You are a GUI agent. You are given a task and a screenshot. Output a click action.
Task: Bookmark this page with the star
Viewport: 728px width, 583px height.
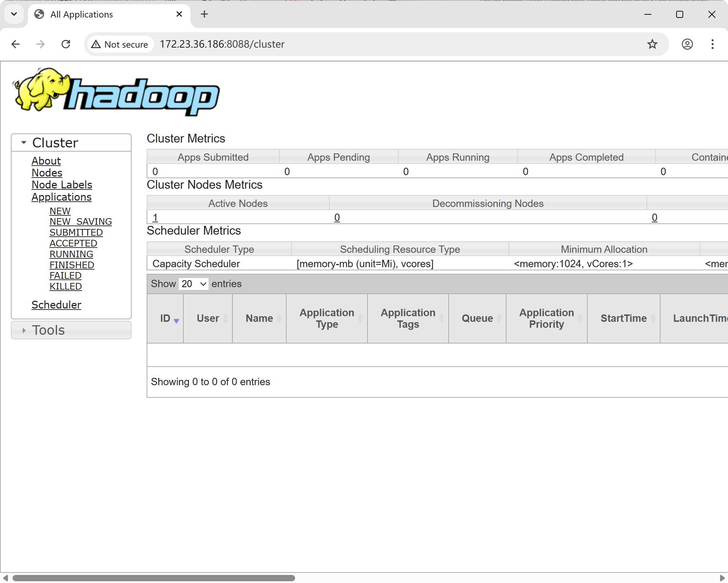pos(652,44)
